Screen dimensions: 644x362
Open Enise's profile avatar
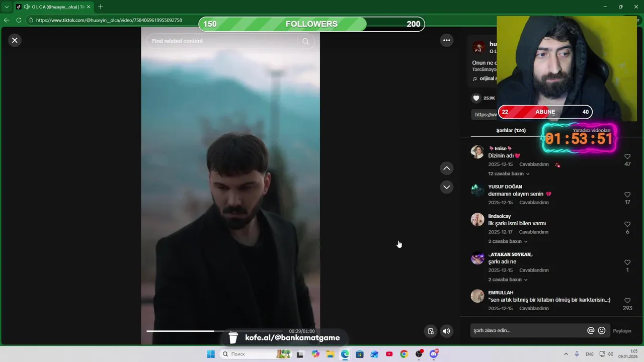coord(477,152)
